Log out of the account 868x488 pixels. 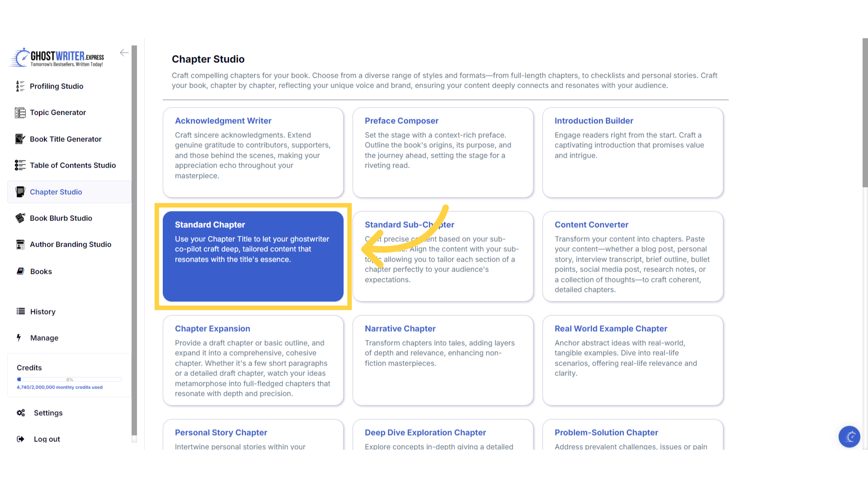(47, 439)
